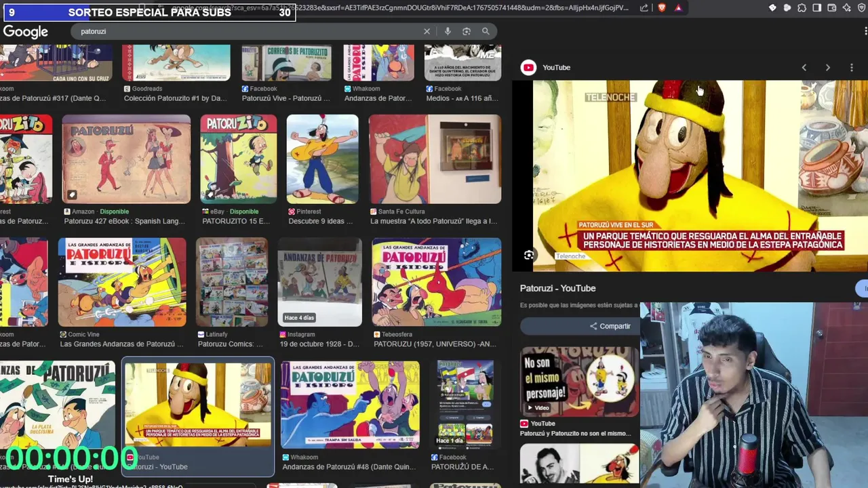This screenshot has height=488, width=868.
Task: Open the Leo AI sparkle icon
Action: click(847, 8)
